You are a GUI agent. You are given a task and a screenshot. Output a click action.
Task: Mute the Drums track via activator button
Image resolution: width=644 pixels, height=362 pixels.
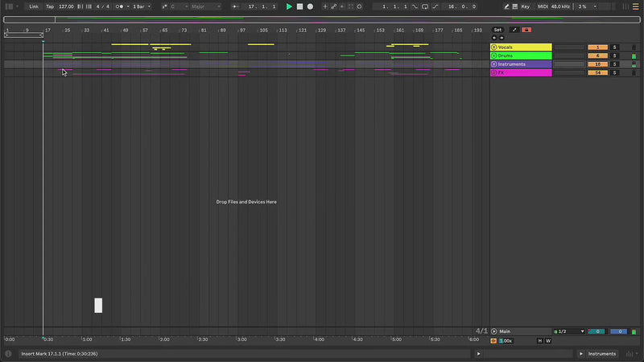tap(597, 56)
